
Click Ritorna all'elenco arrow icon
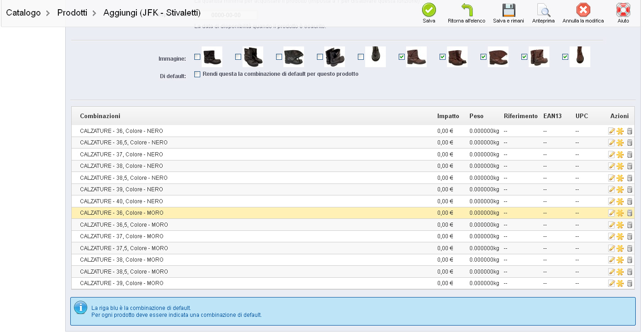[x=467, y=10]
